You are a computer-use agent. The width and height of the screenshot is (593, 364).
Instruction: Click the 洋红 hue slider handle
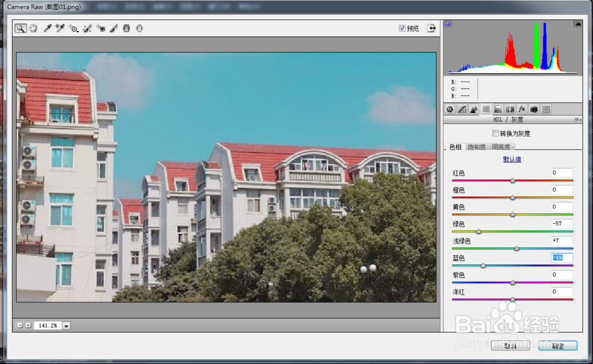513,300
